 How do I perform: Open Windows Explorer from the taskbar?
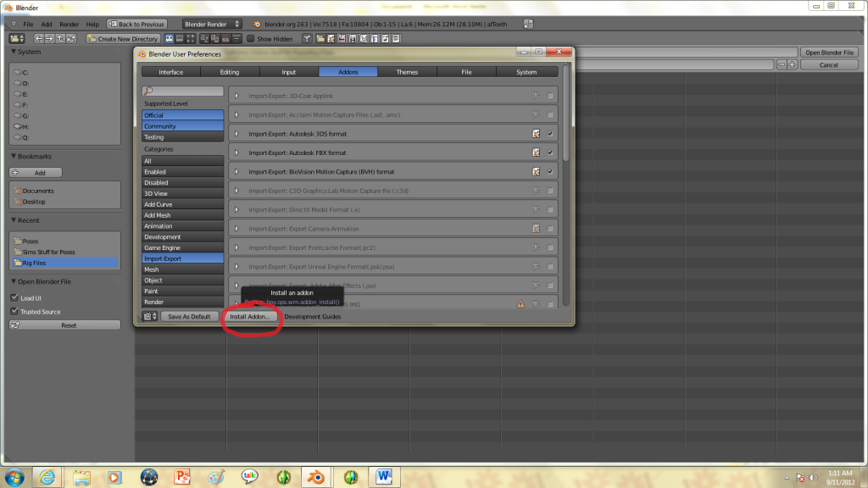pyautogui.click(x=81, y=477)
